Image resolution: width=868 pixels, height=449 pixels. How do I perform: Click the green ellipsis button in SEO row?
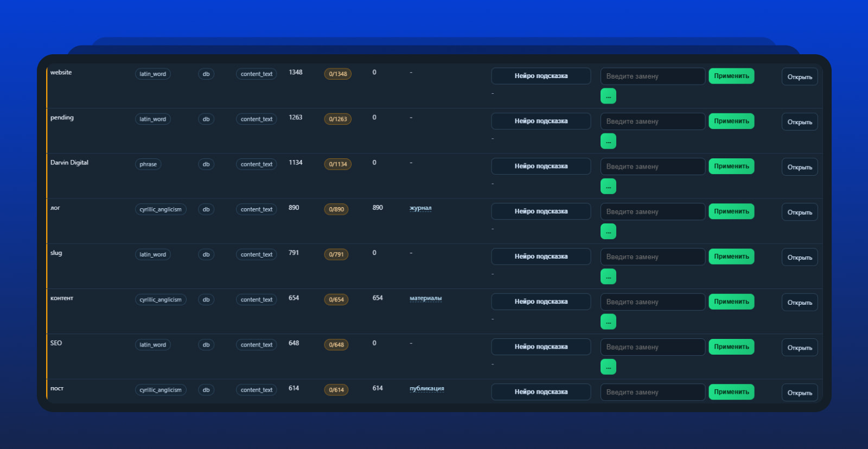tap(608, 367)
